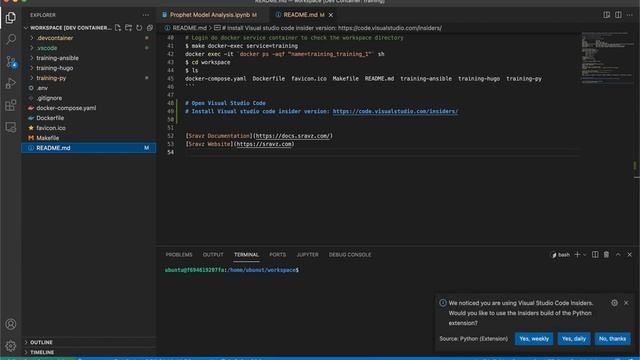Focus the terminal prompt line
Image resolution: width=640 pixels, height=360 pixels.
[232, 270]
